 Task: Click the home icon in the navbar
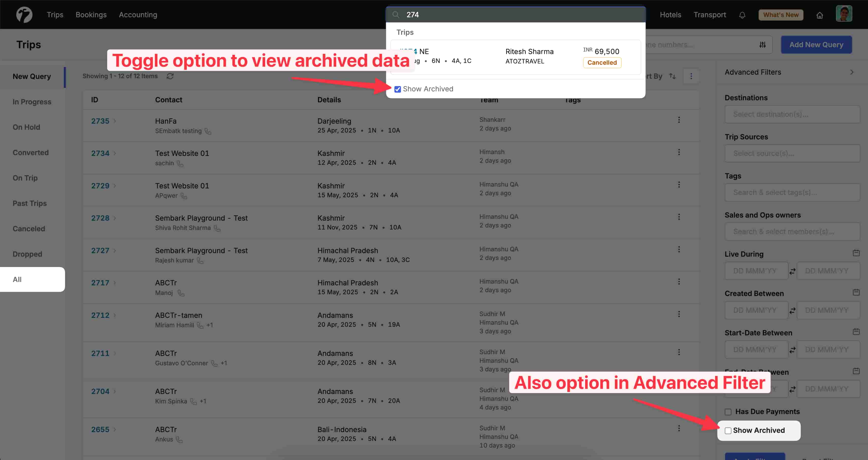tap(820, 15)
